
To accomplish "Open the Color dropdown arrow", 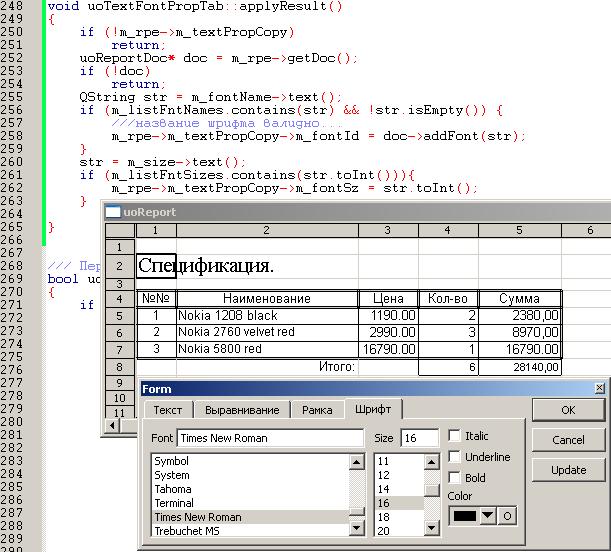I will click(x=488, y=515).
